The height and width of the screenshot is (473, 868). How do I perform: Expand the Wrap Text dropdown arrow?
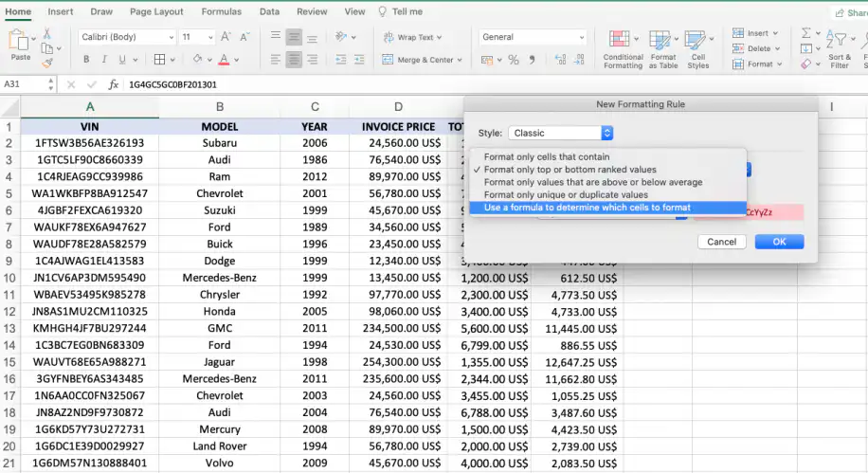pos(440,37)
